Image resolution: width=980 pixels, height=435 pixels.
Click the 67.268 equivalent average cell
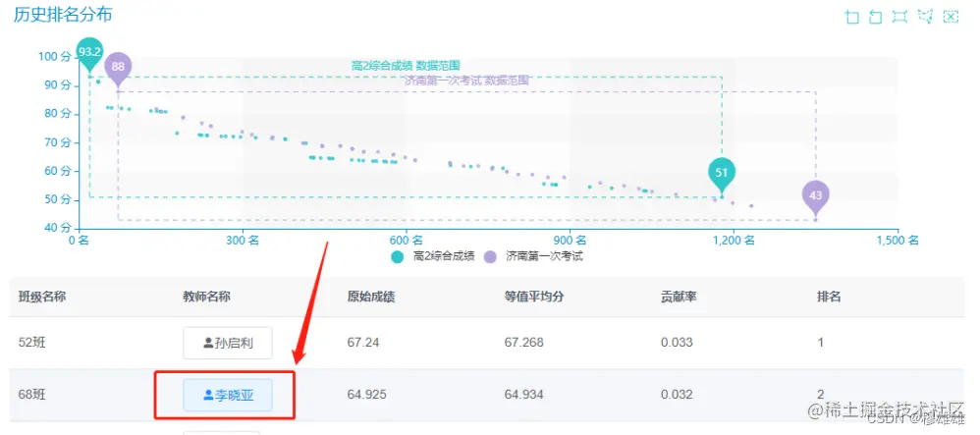[523, 343]
